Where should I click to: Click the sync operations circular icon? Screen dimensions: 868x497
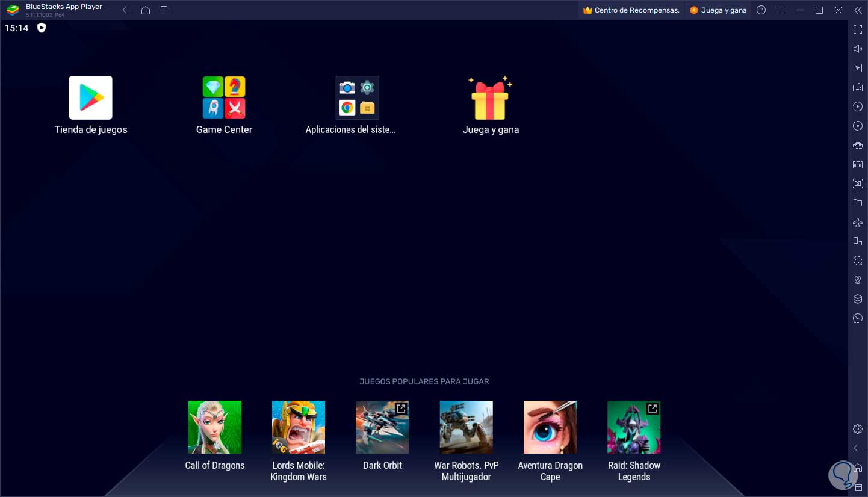(x=858, y=126)
